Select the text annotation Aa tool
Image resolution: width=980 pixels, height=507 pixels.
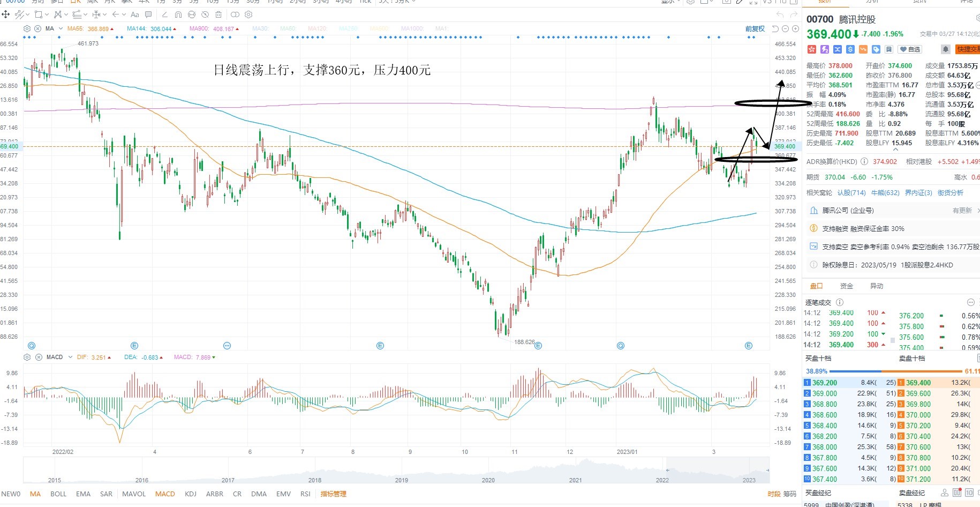pos(134,14)
